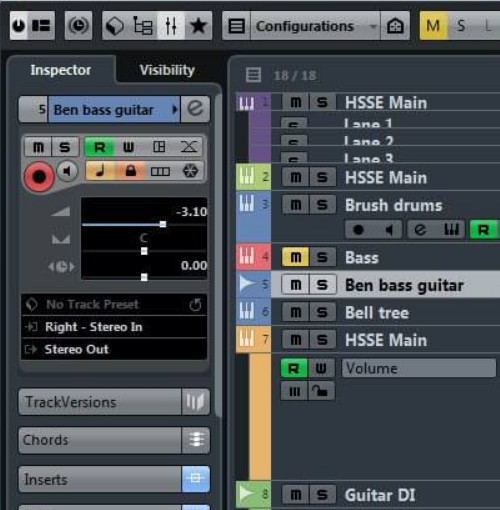500x510 pixels.
Task: Click the Activate Project power button
Action: pyautogui.click(x=19, y=26)
